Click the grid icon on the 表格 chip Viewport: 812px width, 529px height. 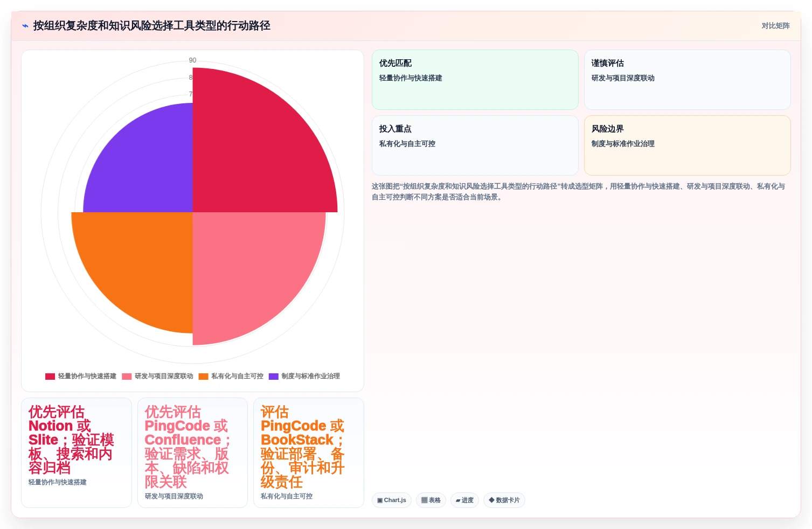click(x=424, y=500)
